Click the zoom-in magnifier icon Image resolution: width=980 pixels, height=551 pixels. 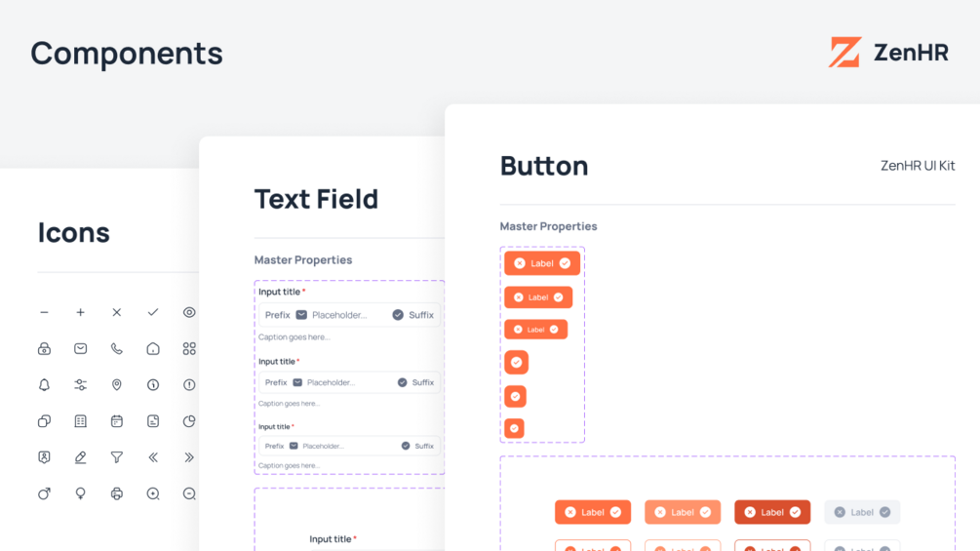tap(153, 493)
